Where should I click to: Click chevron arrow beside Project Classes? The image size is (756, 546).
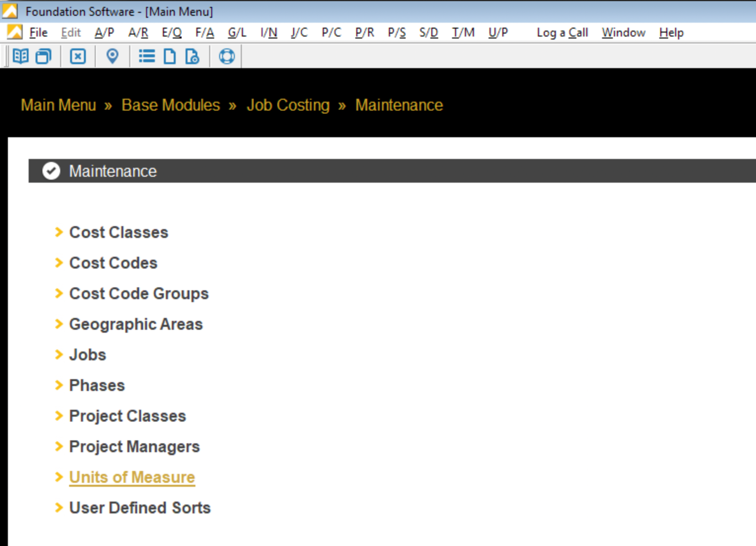pos(59,416)
